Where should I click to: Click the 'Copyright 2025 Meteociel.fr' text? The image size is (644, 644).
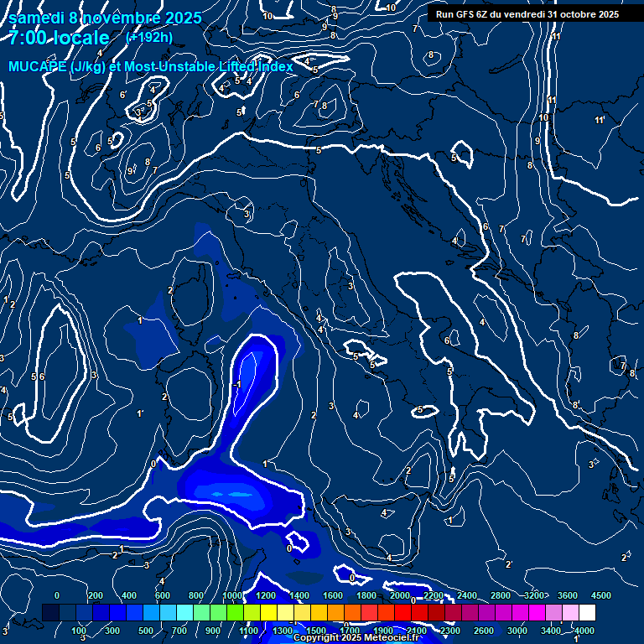[356, 637]
